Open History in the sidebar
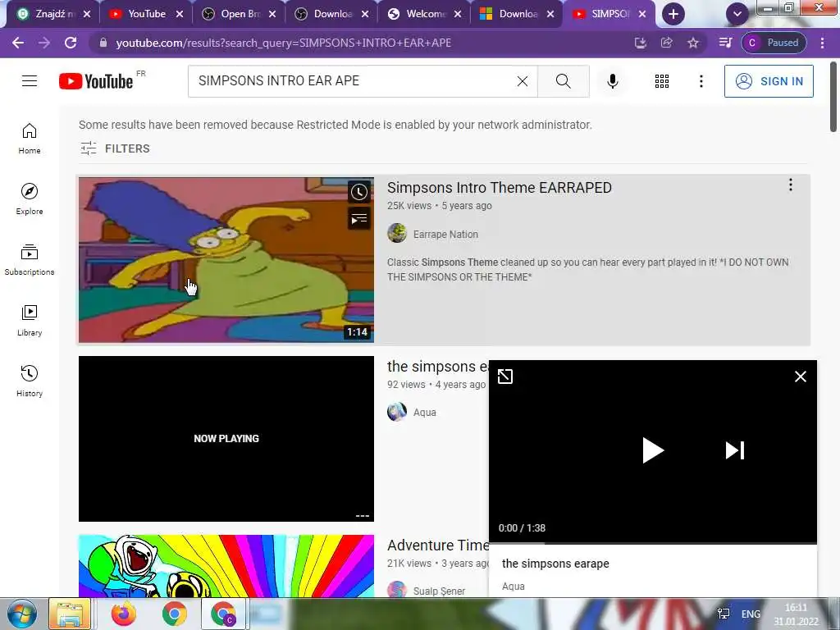The height and width of the screenshot is (630, 840). click(30, 381)
